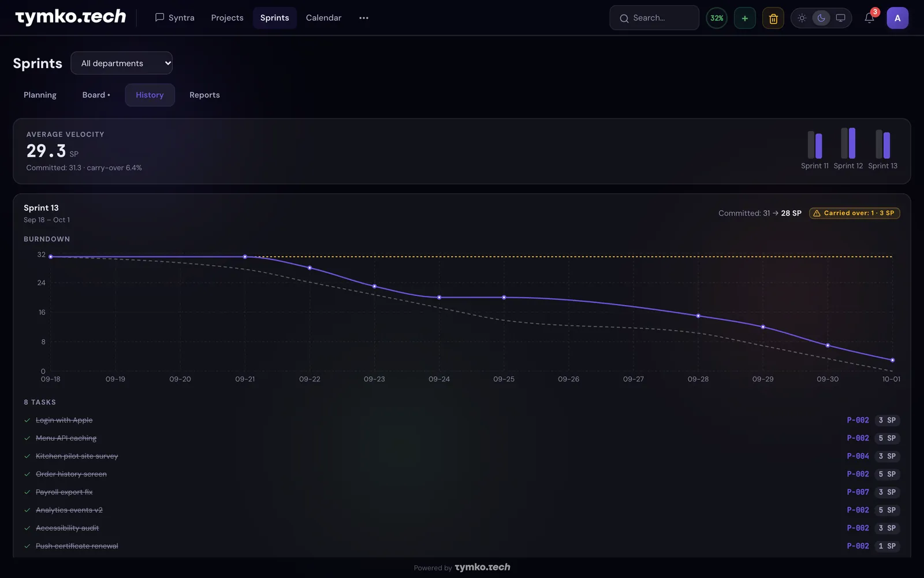Select the Sprint 12 velocity bars
The height and width of the screenshot is (578, 924).
tap(848, 143)
